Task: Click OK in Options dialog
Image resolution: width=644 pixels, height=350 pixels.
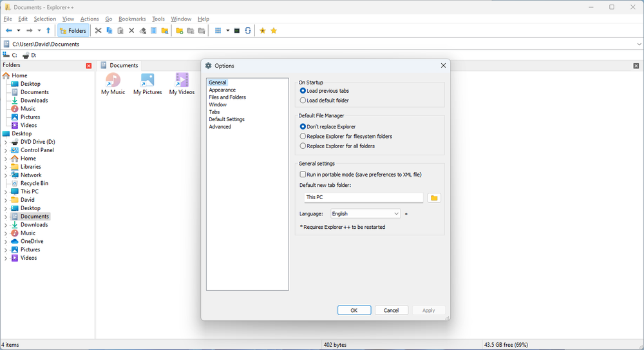Action: [354, 310]
